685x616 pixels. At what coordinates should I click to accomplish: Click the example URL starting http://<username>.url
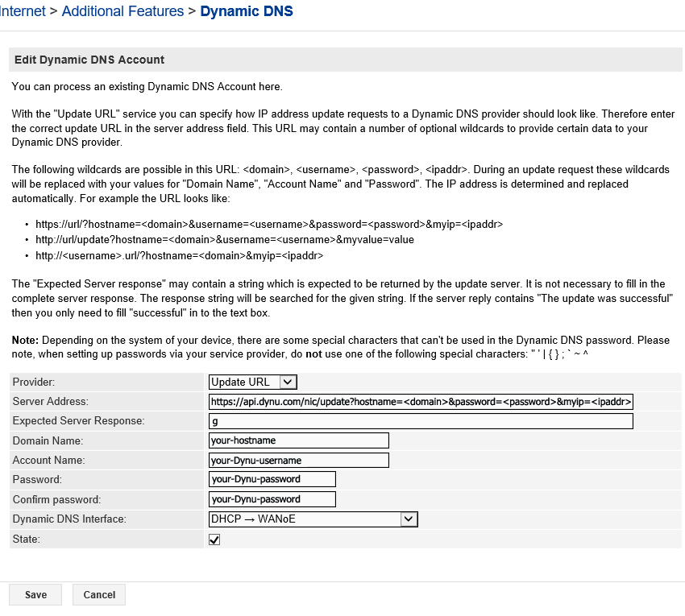(x=179, y=255)
